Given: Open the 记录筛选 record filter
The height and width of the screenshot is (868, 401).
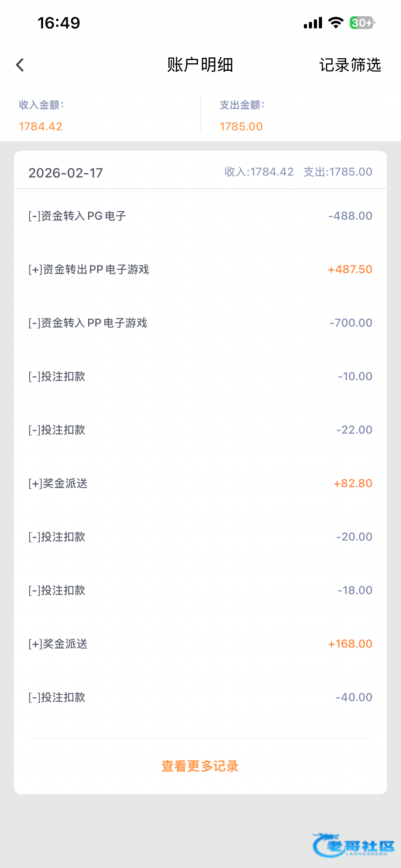Looking at the screenshot, I should click(350, 65).
